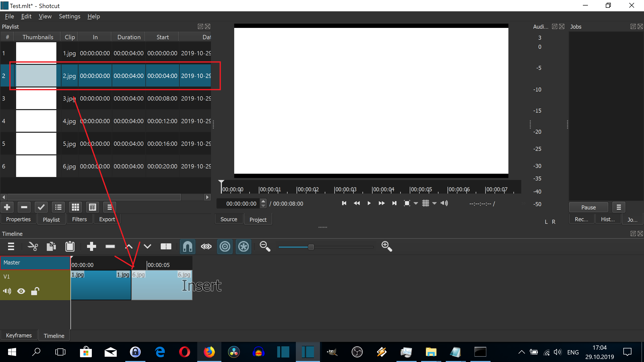Screen dimensions: 644x362
Task: Select the 4.jpg thumbnail in playlist
Action: 36,121
